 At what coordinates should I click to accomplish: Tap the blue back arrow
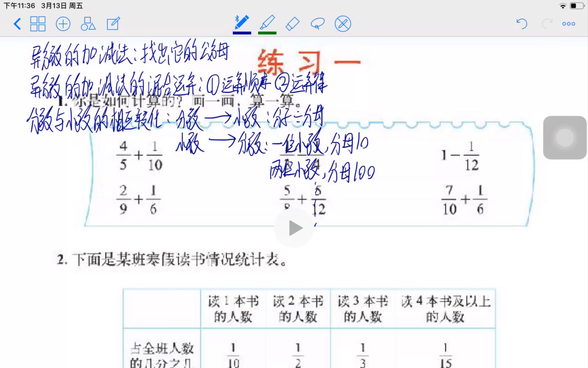coord(17,24)
